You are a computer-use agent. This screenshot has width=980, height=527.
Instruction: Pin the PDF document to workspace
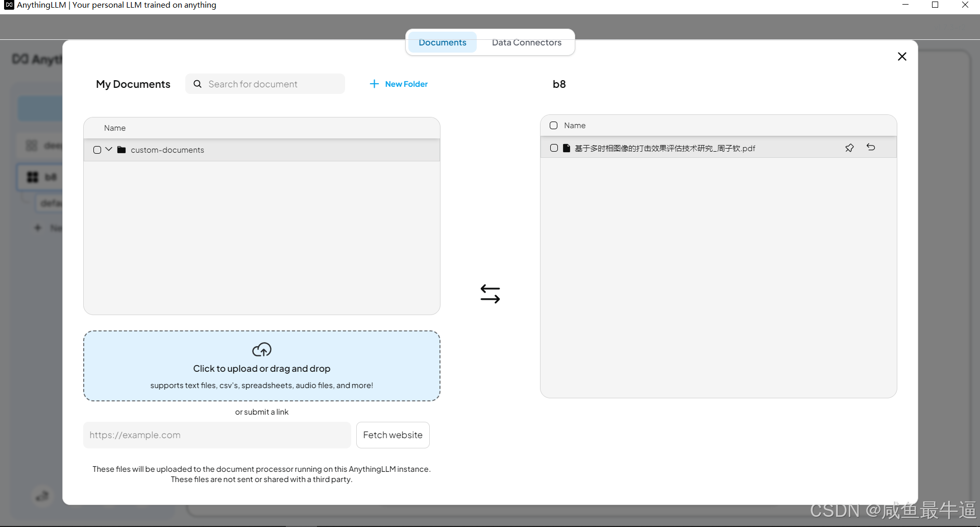(849, 148)
